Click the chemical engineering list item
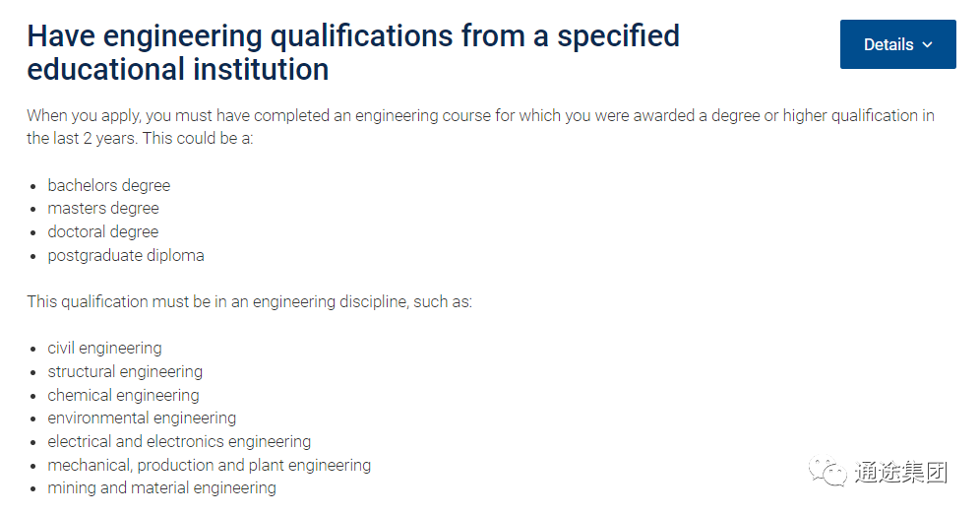Screen dimensions: 980x515 click(123, 396)
